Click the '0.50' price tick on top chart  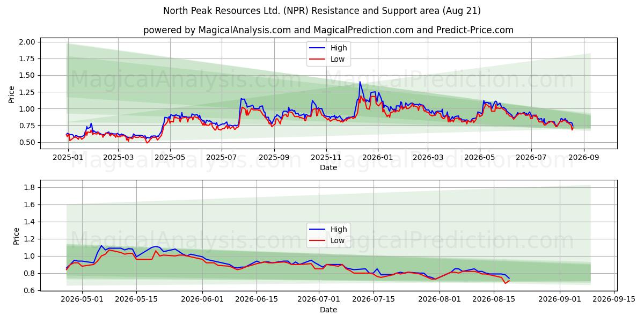point(27,142)
